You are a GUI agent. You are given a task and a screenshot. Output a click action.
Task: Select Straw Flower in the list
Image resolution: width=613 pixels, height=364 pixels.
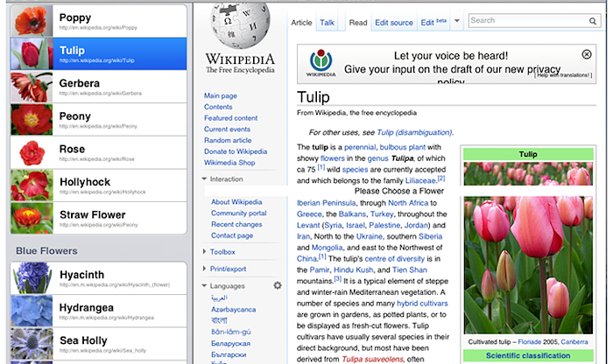(x=98, y=218)
